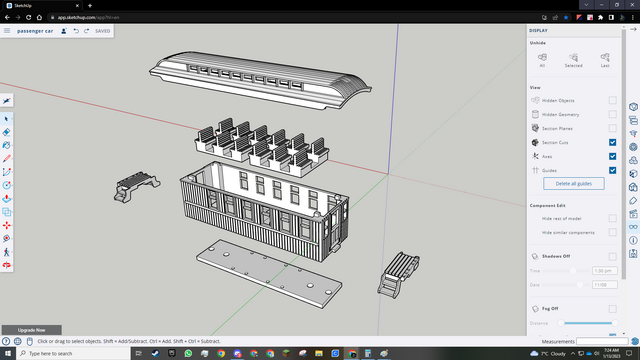Select the Solid tools overlapping squares icon
Image resolution: width=640 pixels, height=360 pixels.
(x=7, y=212)
